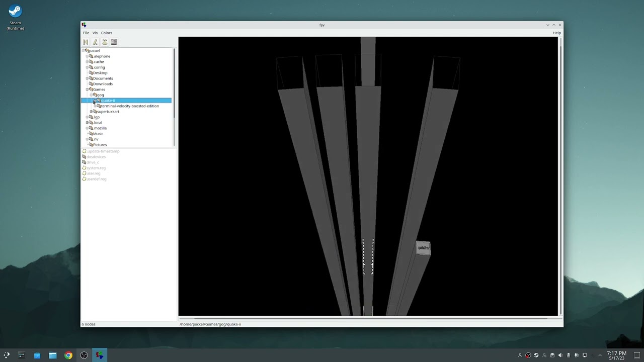This screenshot has width=644, height=362.
Task: Click the .update-timestamp file entry
Action: tap(101, 151)
